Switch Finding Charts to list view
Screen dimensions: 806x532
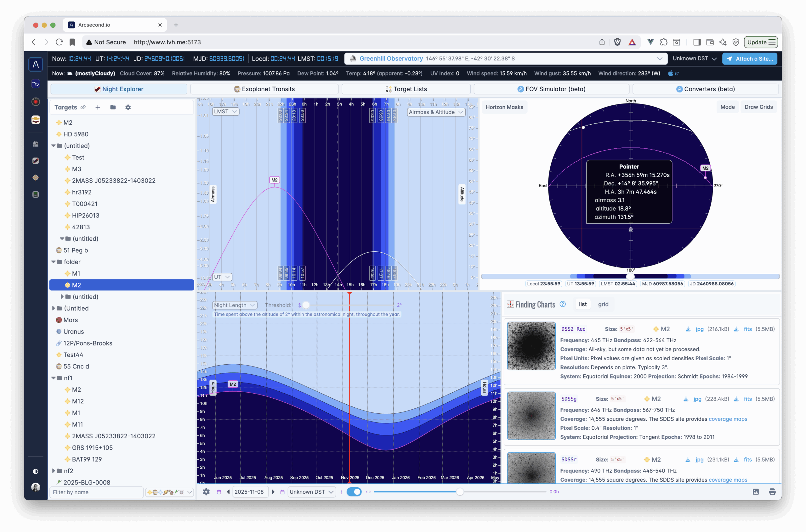coord(582,304)
